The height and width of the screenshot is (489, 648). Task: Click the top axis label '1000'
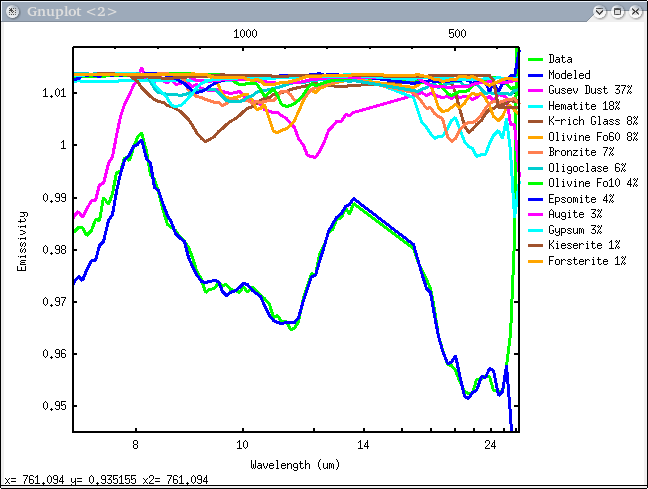click(245, 34)
